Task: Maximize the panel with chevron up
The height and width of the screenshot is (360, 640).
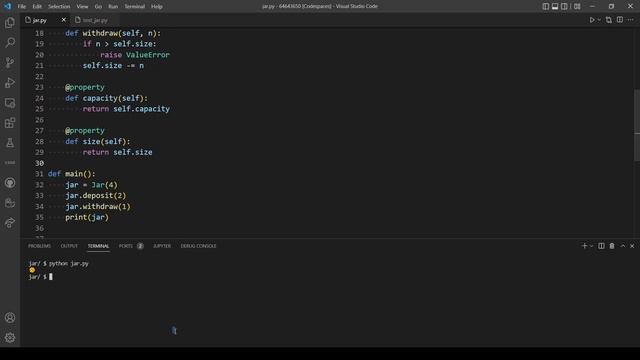Action: click(622, 246)
